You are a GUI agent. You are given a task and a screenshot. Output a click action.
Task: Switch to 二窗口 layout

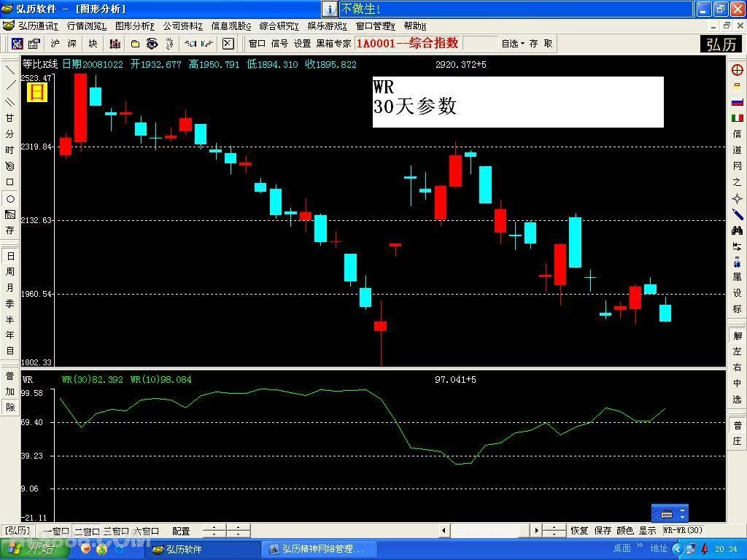coord(87,531)
